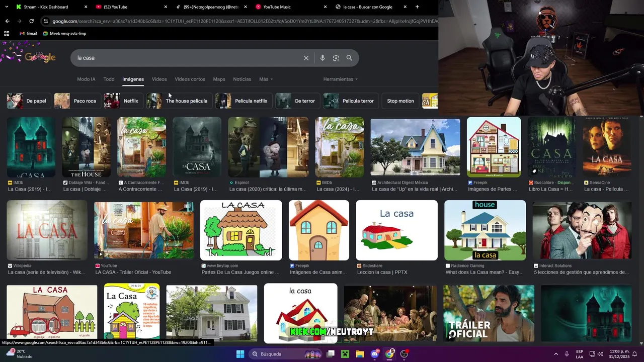Screen dimensions: 644x362
Task: Select the Stop motion filter chip
Action: point(400,101)
